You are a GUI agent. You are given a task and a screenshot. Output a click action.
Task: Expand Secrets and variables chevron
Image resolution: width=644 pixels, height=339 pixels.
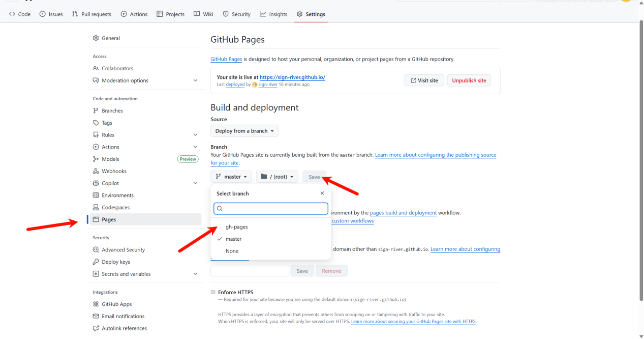pyautogui.click(x=196, y=274)
